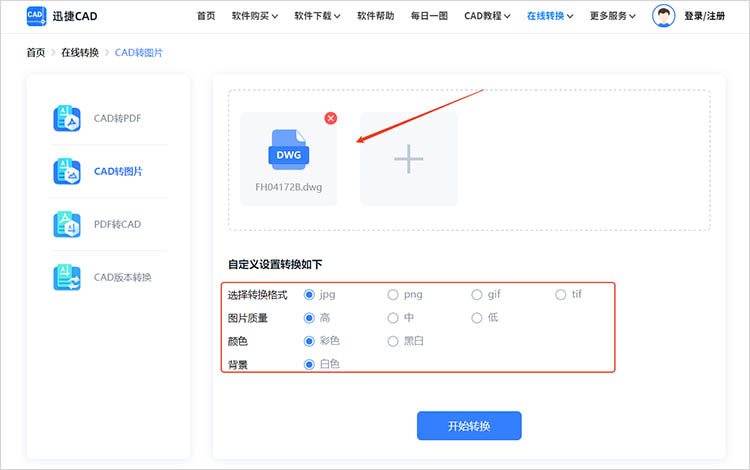
Task: Go to 首页 in top navigation
Action: (206, 16)
